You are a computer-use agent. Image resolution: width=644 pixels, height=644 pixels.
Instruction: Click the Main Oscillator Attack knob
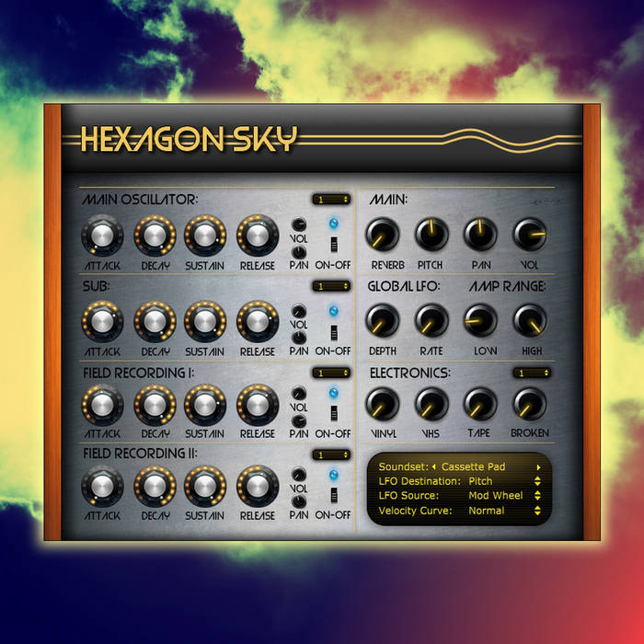click(102, 236)
